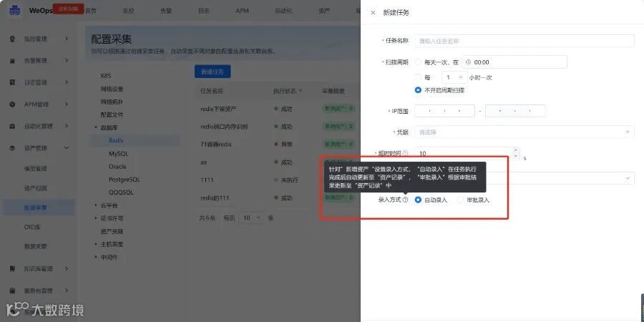Open the 凭据 select dropdown
The width and height of the screenshot is (644, 322).
(525, 132)
